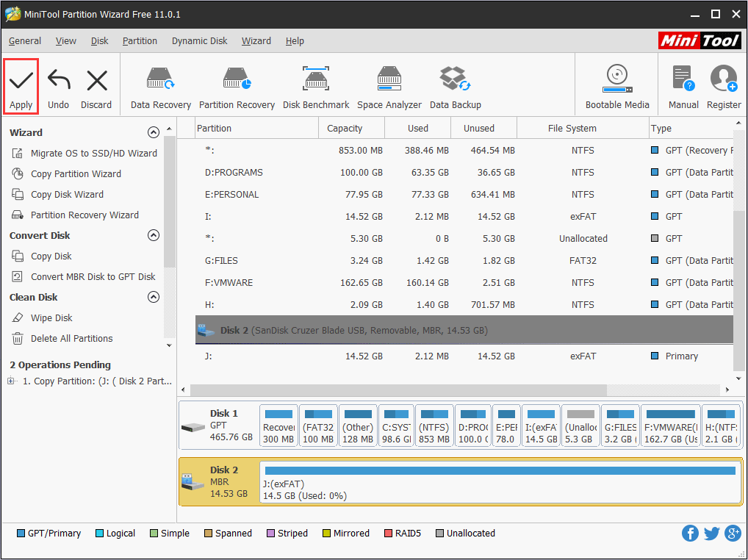Select the 5.30 GB Unallocated row
Screen dimensions: 748x560
(464, 239)
